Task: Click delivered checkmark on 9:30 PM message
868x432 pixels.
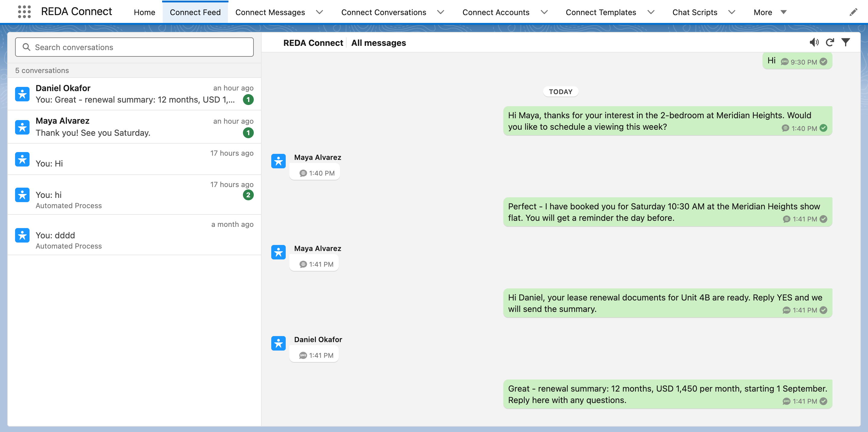Action: [x=823, y=62]
